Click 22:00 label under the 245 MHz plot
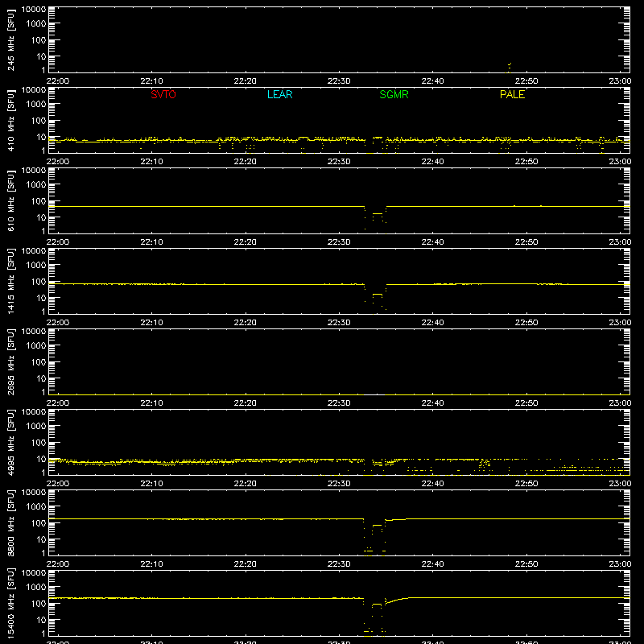The image size is (644, 644). point(58,81)
